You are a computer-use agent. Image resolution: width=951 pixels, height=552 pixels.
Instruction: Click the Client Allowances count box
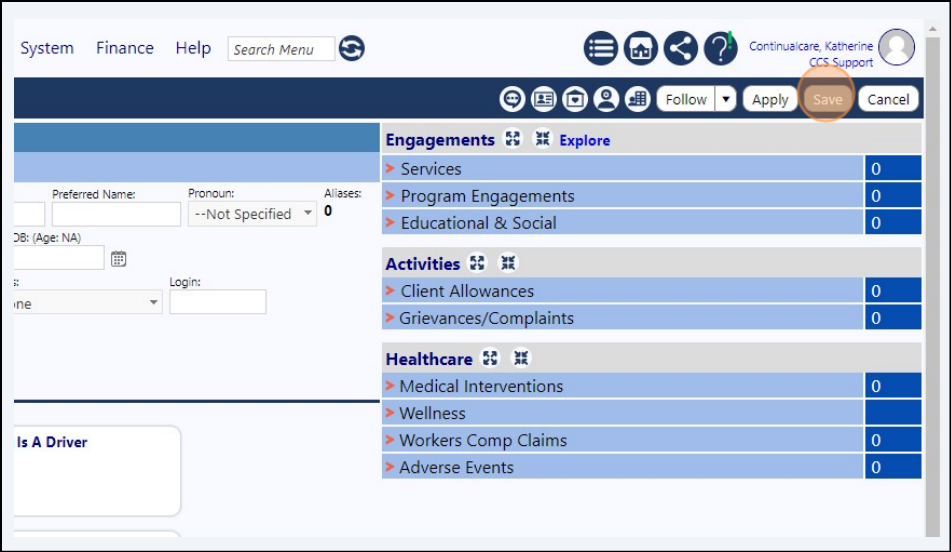click(893, 291)
